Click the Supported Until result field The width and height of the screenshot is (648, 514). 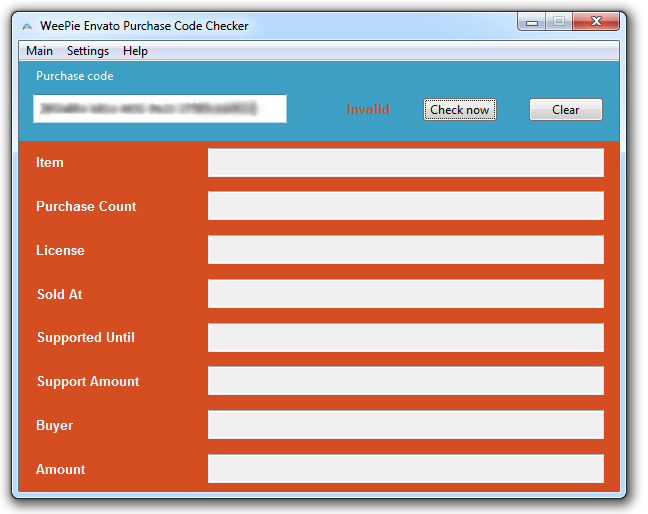(406, 337)
